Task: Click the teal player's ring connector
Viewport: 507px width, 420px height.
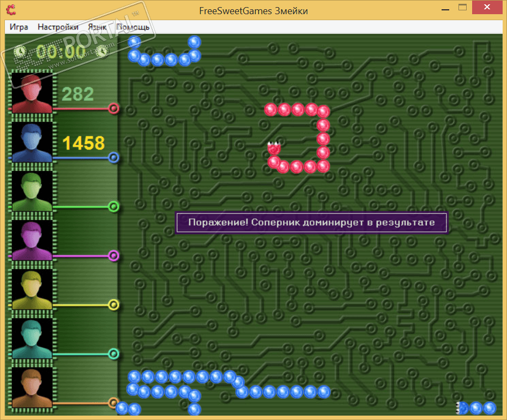Action: pos(113,353)
